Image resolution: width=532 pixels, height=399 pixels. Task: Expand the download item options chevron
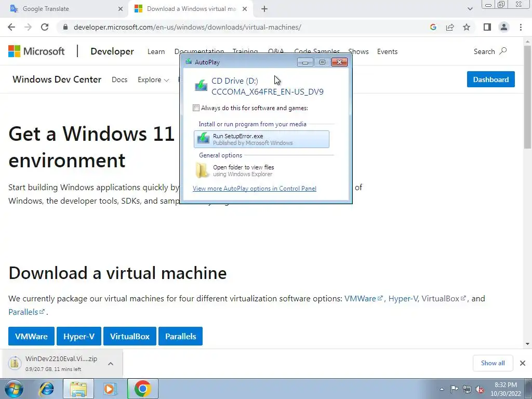pos(111,363)
